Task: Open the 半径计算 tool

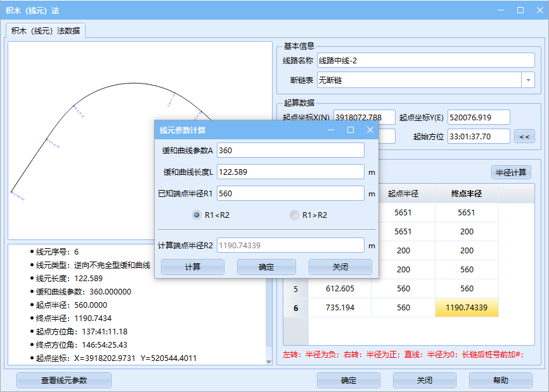Action: click(x=511, y=172)
